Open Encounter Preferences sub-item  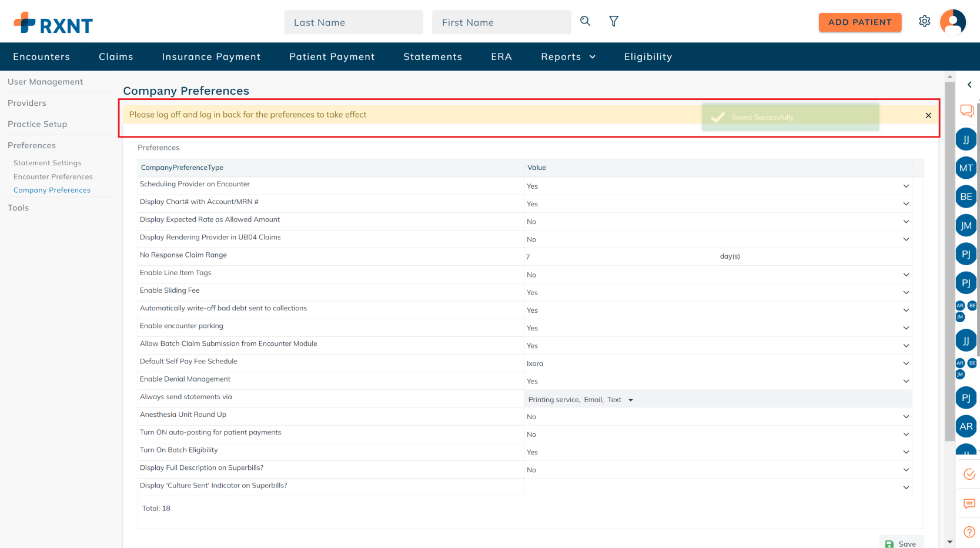point(53,176)
